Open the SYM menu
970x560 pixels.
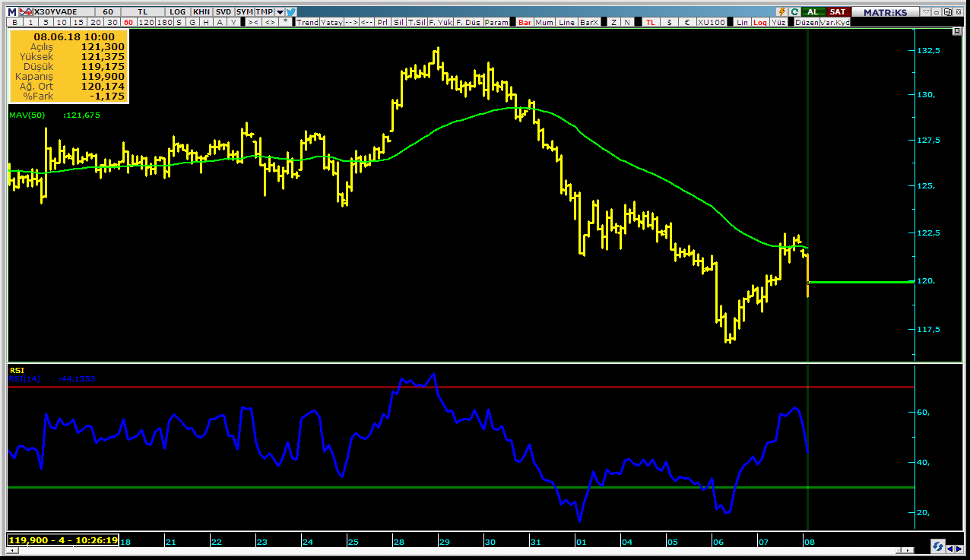[244, 12]
